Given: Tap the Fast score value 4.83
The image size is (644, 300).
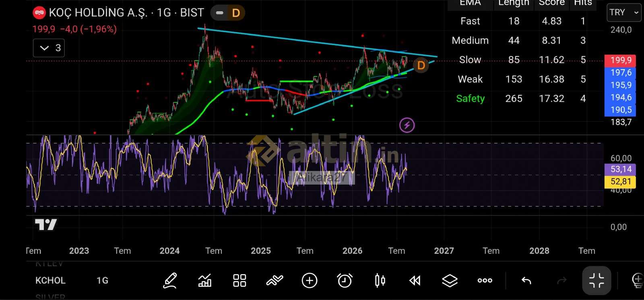Looking at the screenshot, I should [x=551, y=21].
